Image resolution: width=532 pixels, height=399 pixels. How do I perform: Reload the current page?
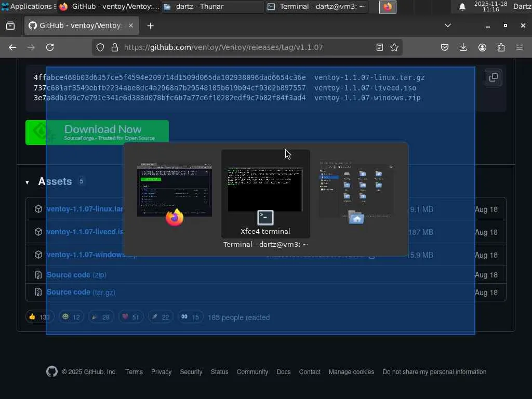50,47
